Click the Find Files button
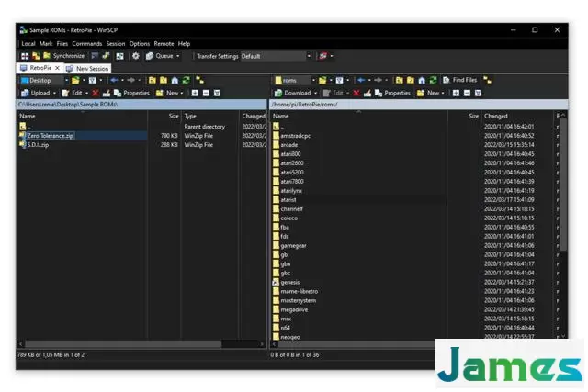 click(x=459, y=80)
